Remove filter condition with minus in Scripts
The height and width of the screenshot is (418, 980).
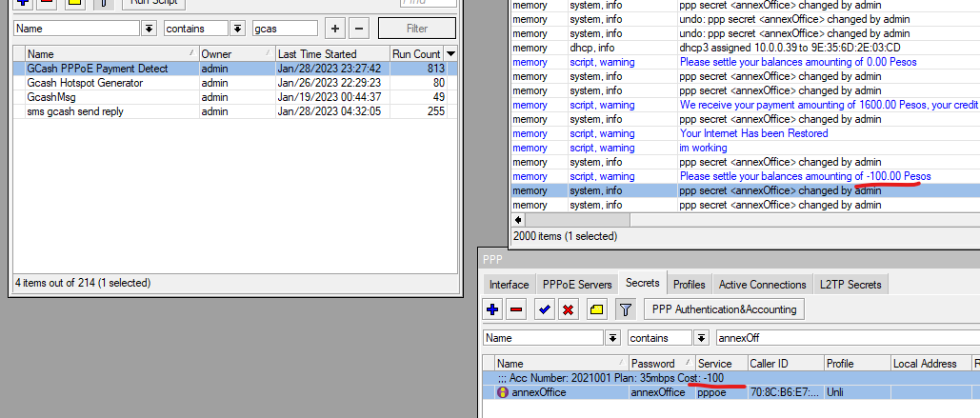point(359,29)
